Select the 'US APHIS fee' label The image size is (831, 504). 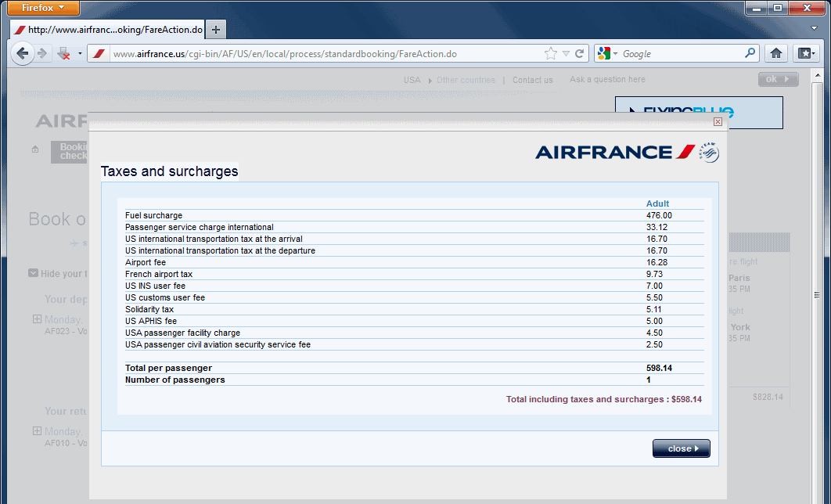coord(151,321)
